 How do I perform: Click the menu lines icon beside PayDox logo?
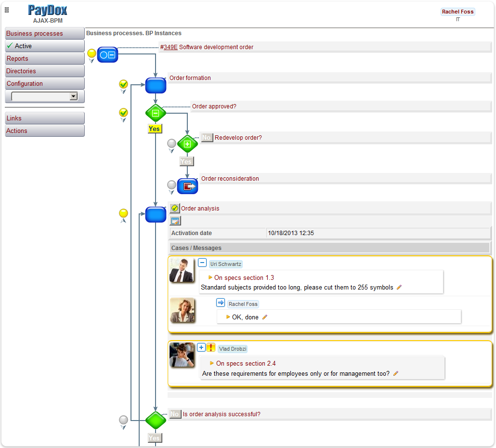coord(7,10)
